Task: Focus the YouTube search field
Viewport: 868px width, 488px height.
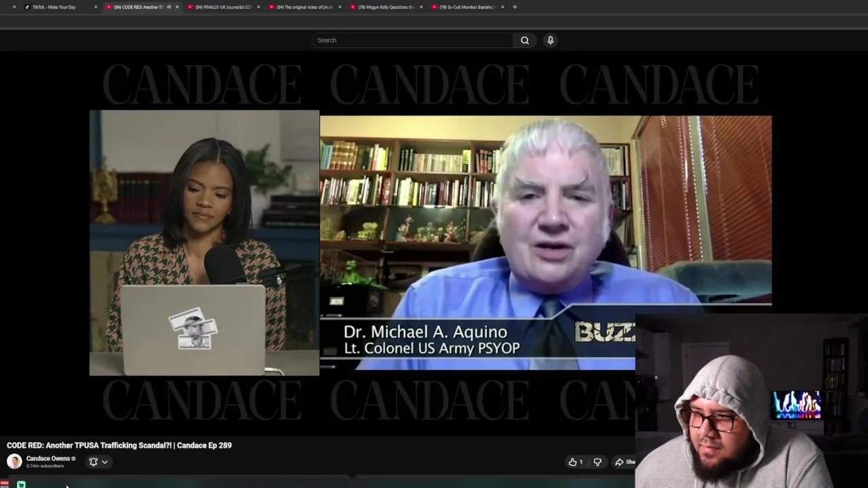Action: [412, 40]
